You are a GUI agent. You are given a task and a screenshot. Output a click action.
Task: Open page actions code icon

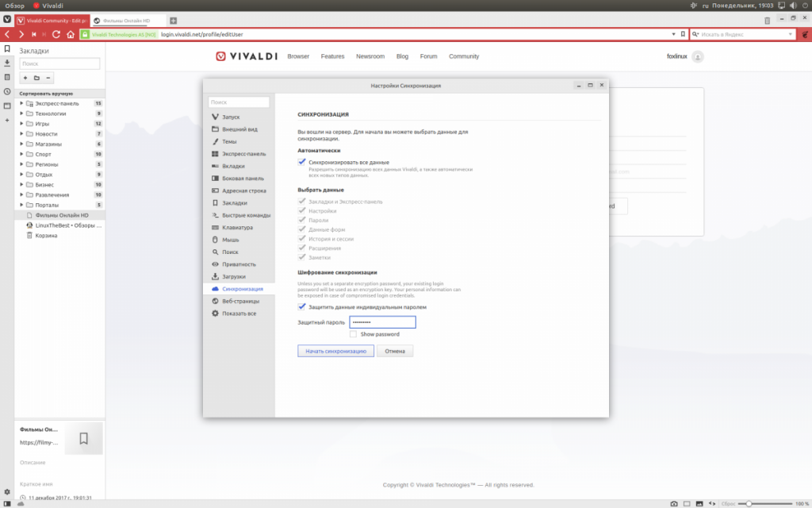tap(712, 503)
